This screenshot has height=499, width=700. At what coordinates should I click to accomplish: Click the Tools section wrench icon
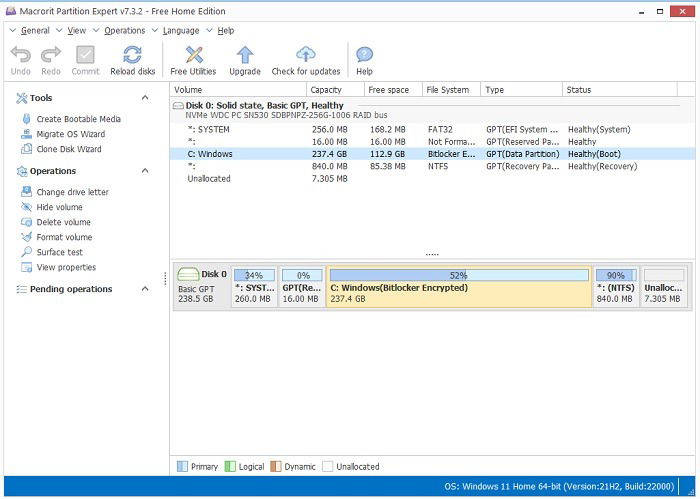point(21,98)
